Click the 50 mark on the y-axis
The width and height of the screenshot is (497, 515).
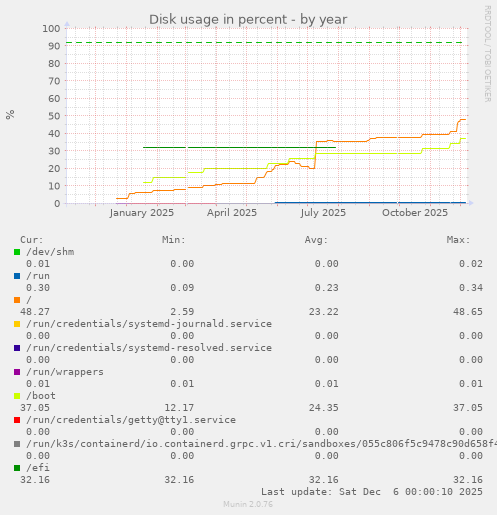[54, 116]
